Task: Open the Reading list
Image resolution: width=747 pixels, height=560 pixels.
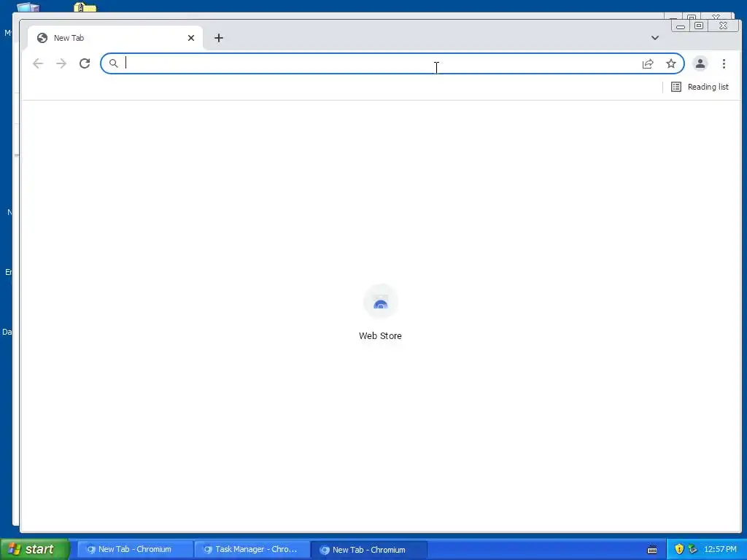Action: [x=700, y=87]
